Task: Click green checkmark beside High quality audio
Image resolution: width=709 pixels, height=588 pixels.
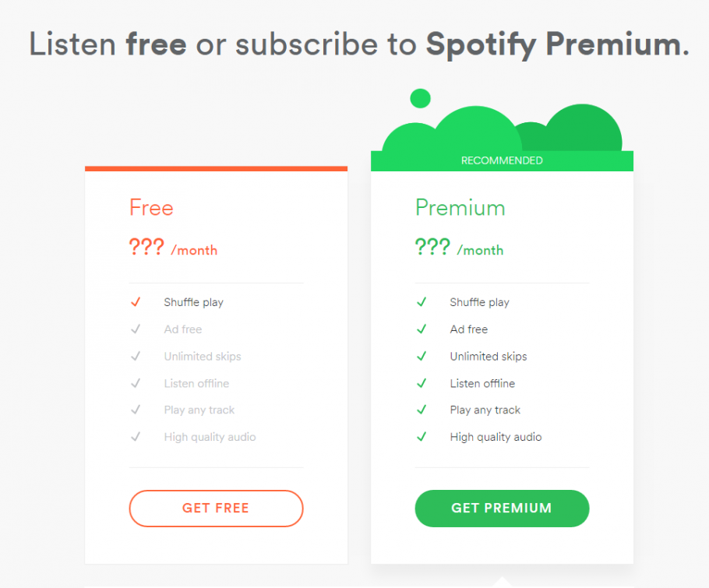Action: (x=422, y=437)
